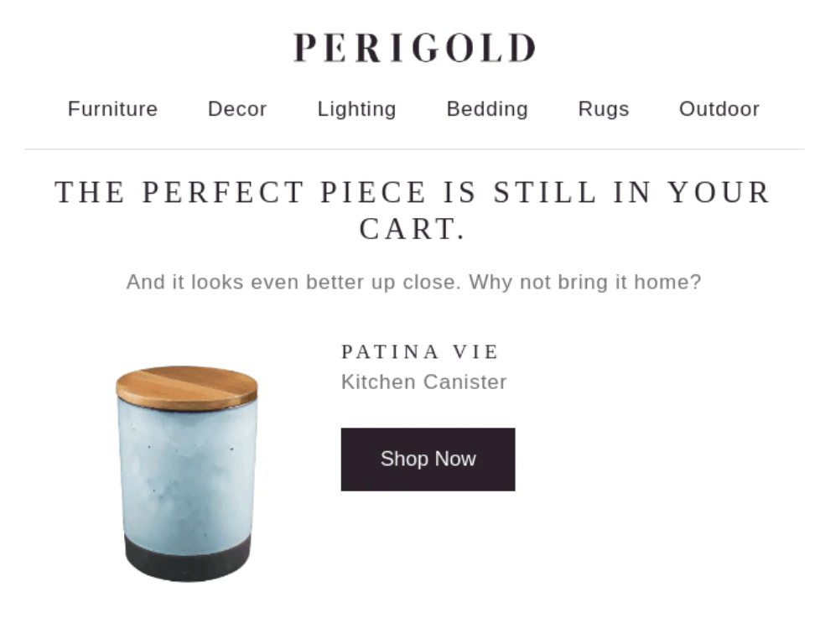
Task: Click the dark base of the canister
Action: [187, 559]
